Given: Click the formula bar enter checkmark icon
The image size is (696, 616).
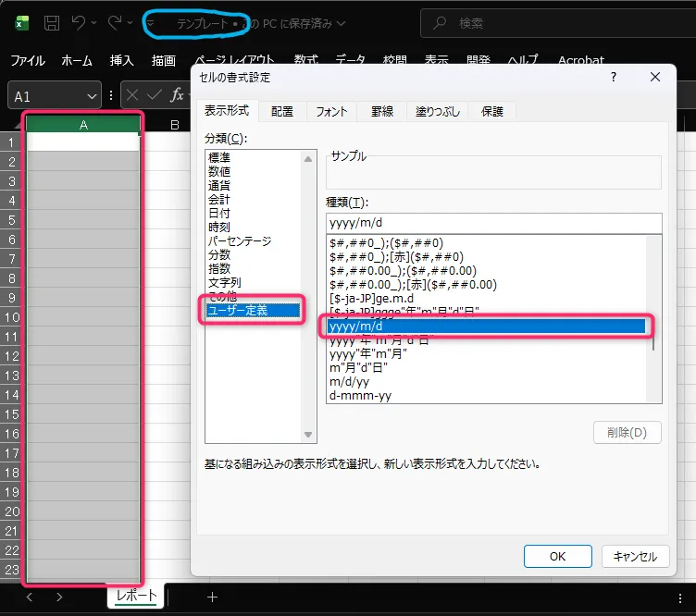Looking at the screenshot, I should [x=155, y=95].
